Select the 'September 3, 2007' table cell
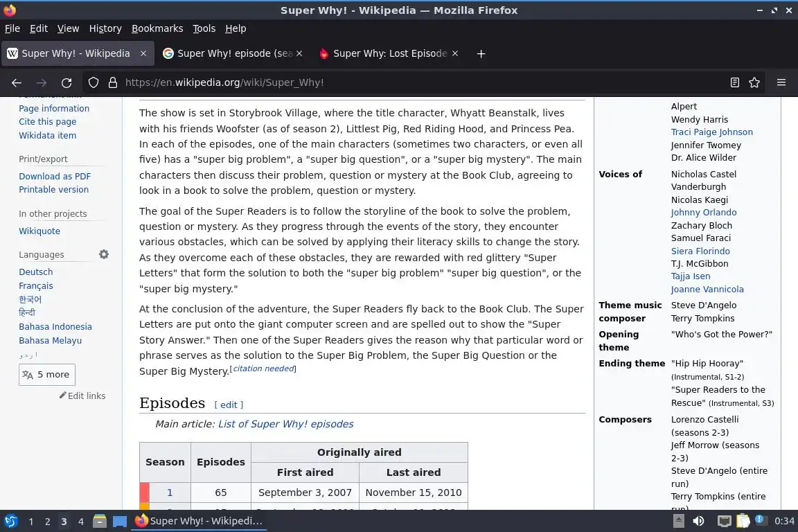The width and height of the screenshot is (798, 532). click(x=305, y=493)
